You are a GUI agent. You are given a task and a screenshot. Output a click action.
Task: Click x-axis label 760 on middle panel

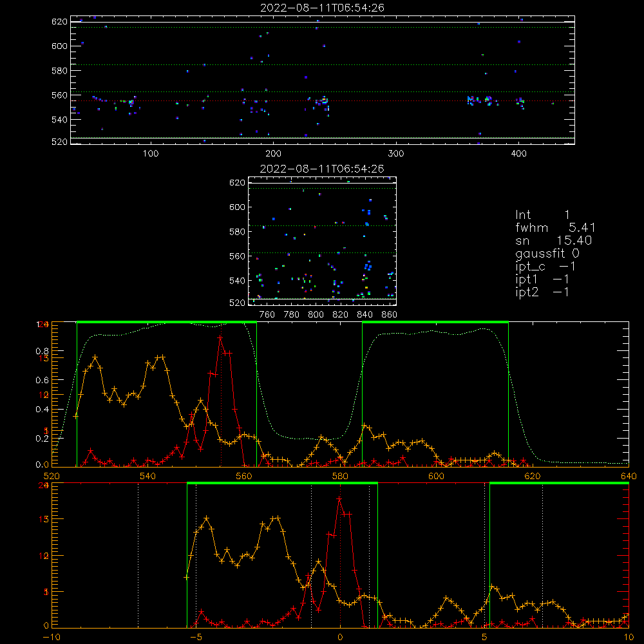click(267, 315)
